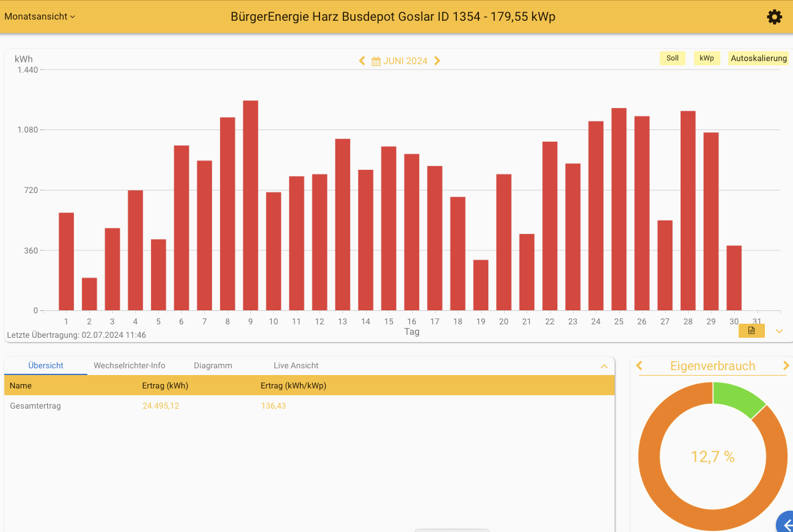Toggle the kWp normalization option
Viewport: 793px width, 532px height.
[x=707, y=59]
